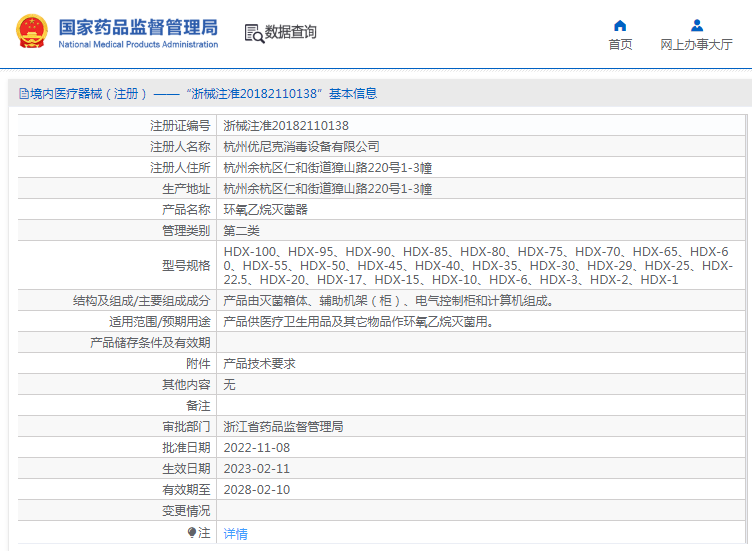Click the bullet icon beside 注

pyautogui.click(x=192, y=533)
